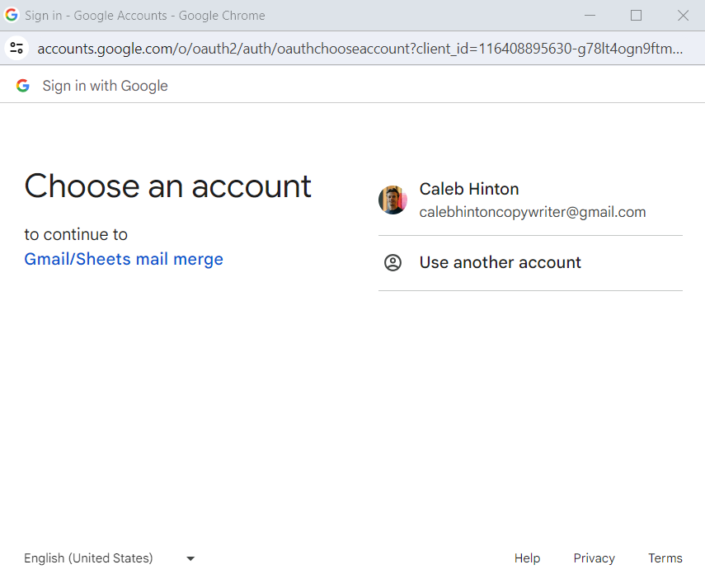The width and height of the screenshot is (705, 588).
Task: Select Use another account option
Action: (530, 263)
